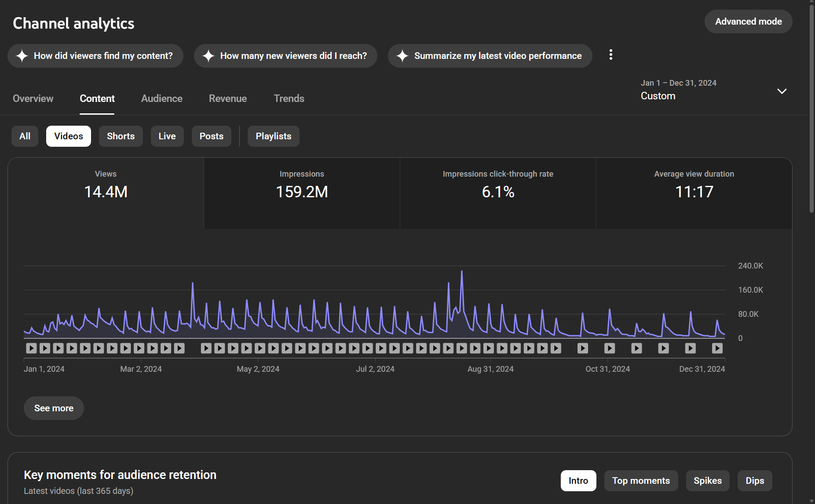The image size is (815, 504).
Task: Filter content by Shorts
Action: click(121, 136)
